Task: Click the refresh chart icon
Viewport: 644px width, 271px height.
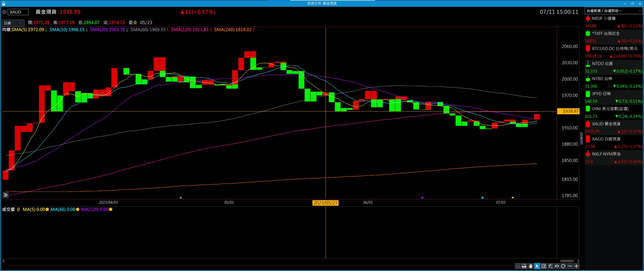Action: 563,266
